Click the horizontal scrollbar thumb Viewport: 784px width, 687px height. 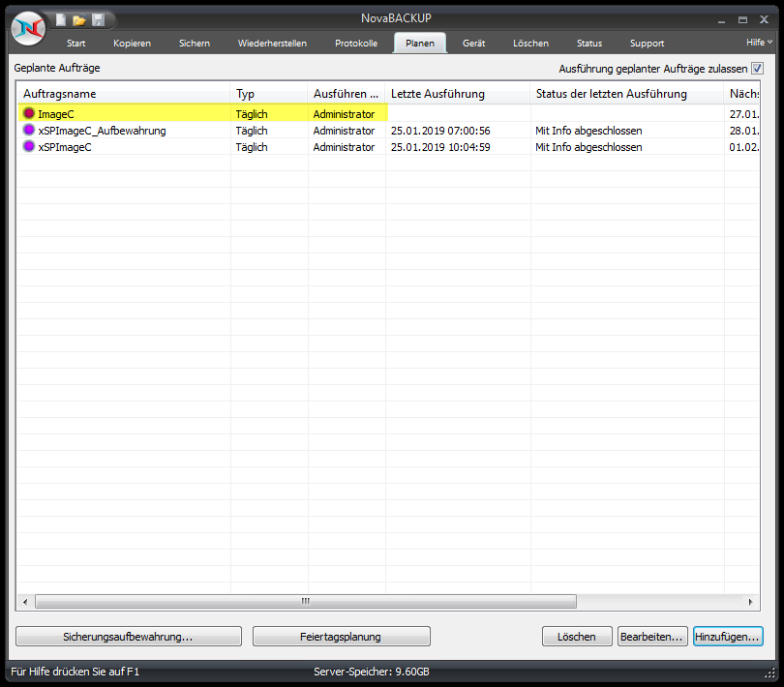point(306,601)
